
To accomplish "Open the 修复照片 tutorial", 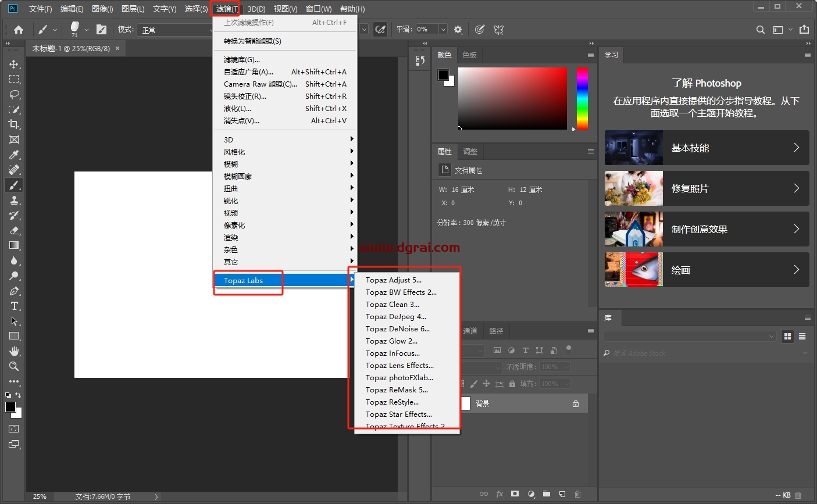I will tap(707, 188).
